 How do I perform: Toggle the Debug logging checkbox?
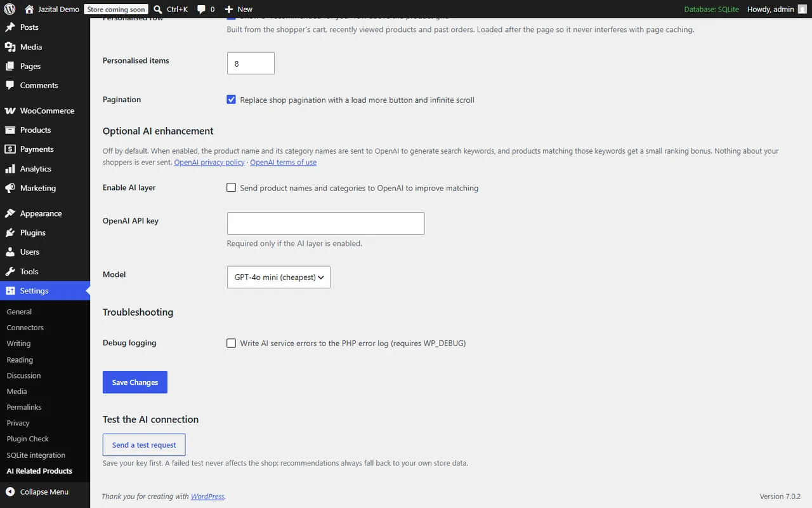coord(232,343)
